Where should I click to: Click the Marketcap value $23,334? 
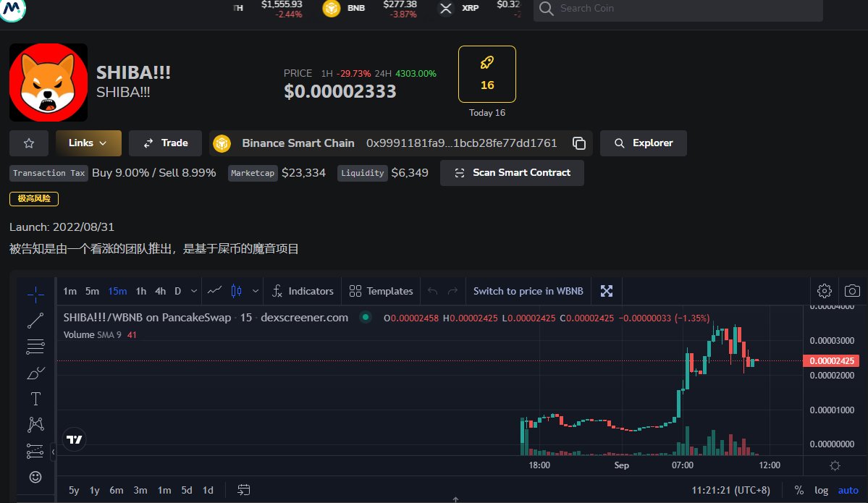[x=303, y=173]
